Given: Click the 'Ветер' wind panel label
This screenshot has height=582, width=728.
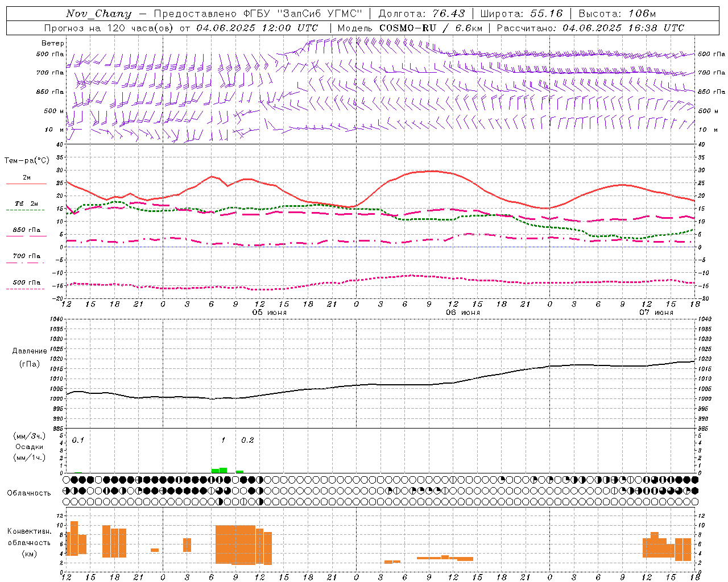Looking at the screenshot, I should click(x=53, y=43).
